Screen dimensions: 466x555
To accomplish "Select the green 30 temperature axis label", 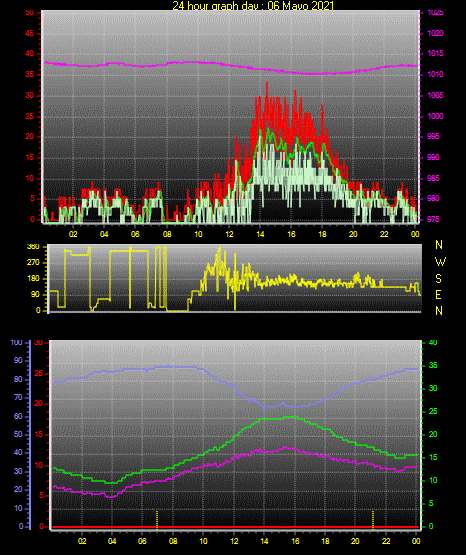I will [x=433, y=388].
